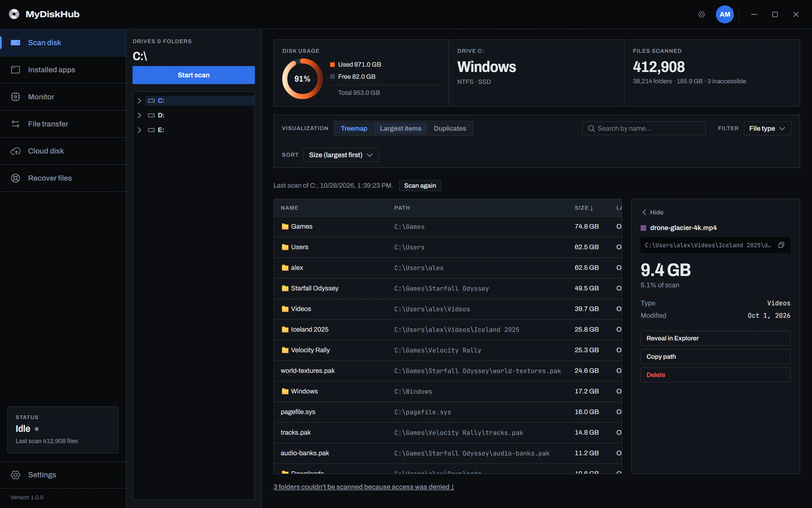Open the File transfer section
The image size is (812, 508).
[63, 124]
